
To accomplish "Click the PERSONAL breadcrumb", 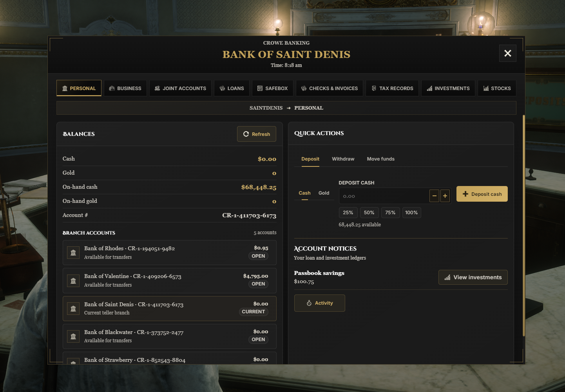I will click(309, 108).
